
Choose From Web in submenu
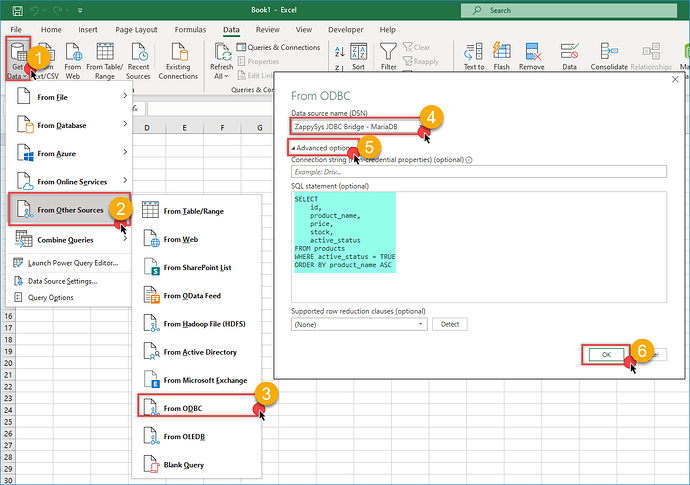(x=197, y=239)
